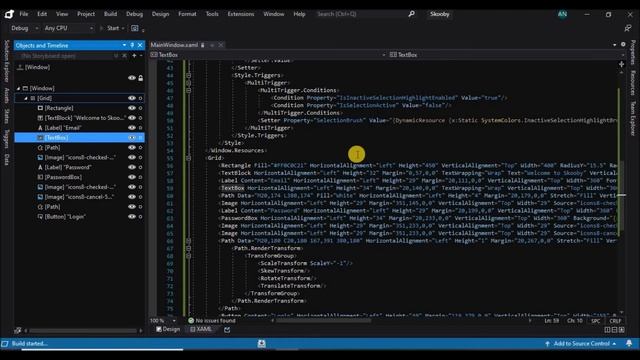Click the editor horizontal scrollbar

323,321
